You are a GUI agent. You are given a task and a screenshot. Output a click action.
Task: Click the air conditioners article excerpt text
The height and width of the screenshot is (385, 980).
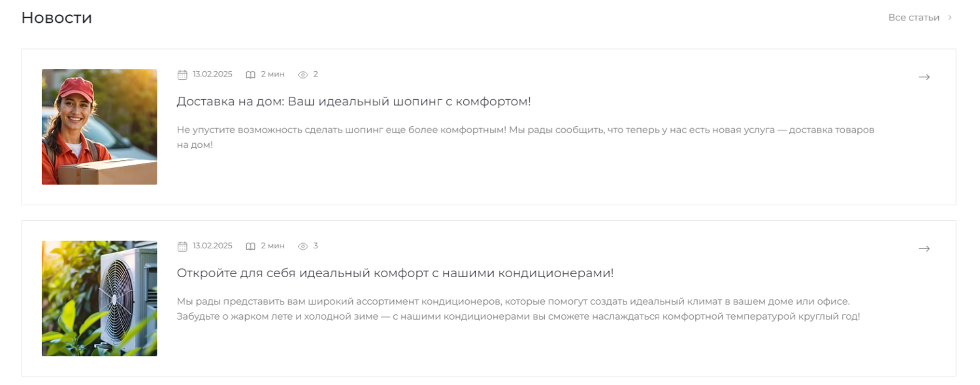pos(519,309)
